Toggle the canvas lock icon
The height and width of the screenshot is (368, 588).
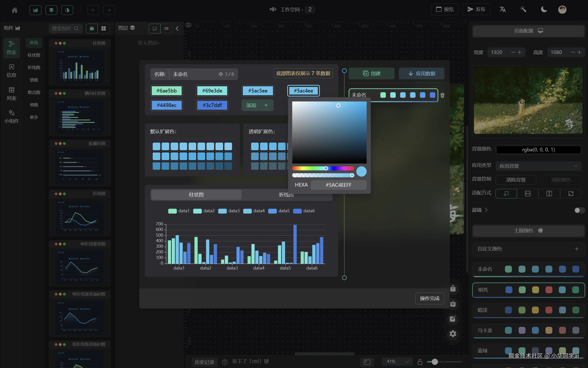(x=420, y=362)
